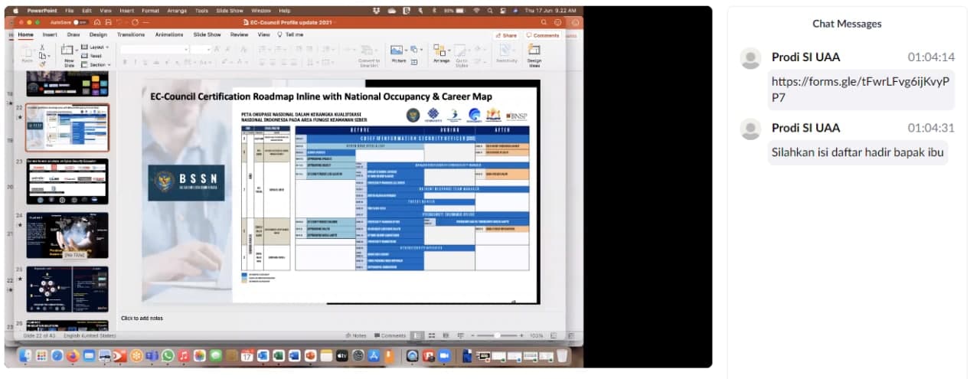Open the Slide Show menu in menu bar
The image size is (980, 379).
coord(230,11)
